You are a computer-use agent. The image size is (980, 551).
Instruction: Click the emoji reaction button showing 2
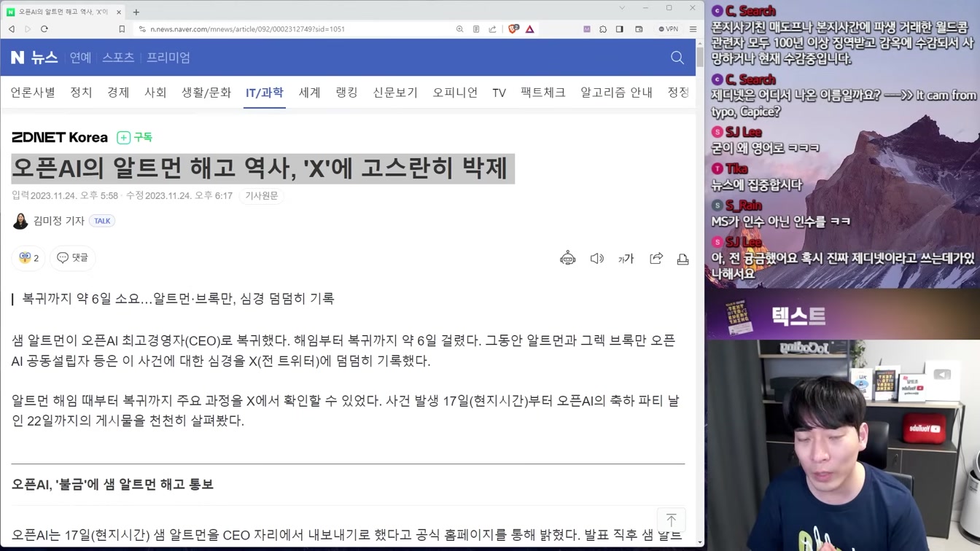tap(28, 258)
